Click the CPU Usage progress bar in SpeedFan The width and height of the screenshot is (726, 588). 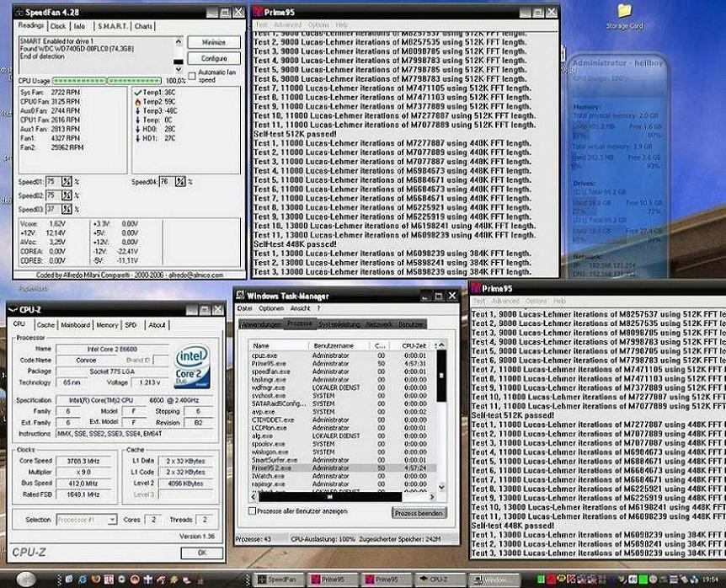(x=107, y=81)
